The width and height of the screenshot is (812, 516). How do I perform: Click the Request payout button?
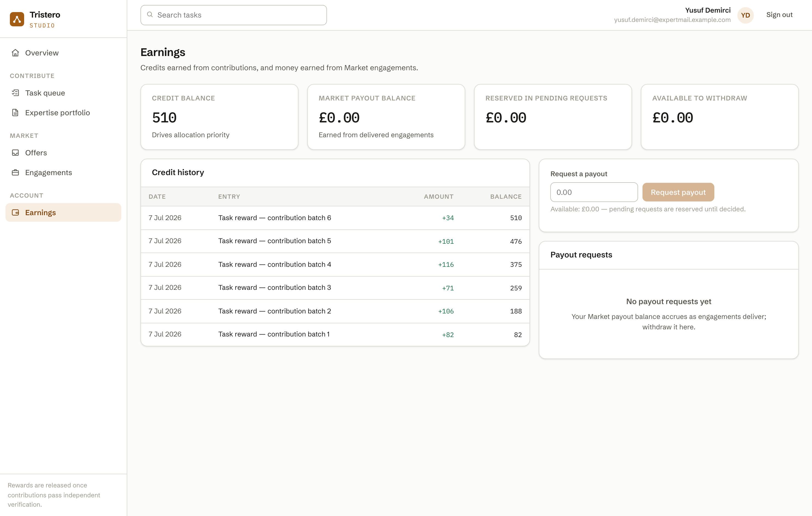coord(678,192)
